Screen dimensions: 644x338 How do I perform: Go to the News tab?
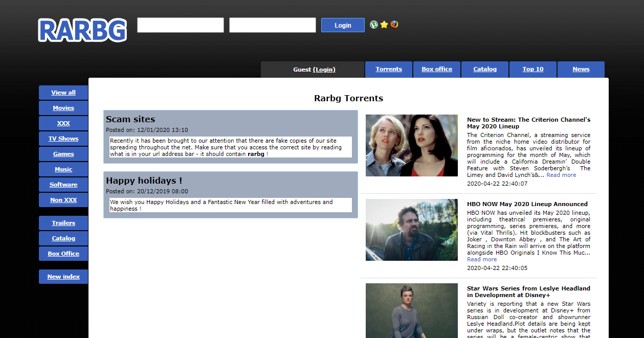click(581, 70)
